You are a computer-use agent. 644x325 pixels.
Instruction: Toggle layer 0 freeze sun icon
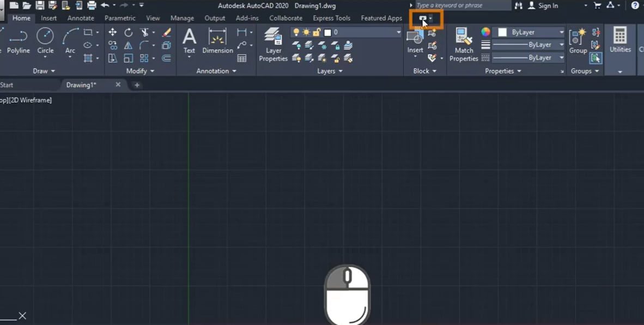306,32
